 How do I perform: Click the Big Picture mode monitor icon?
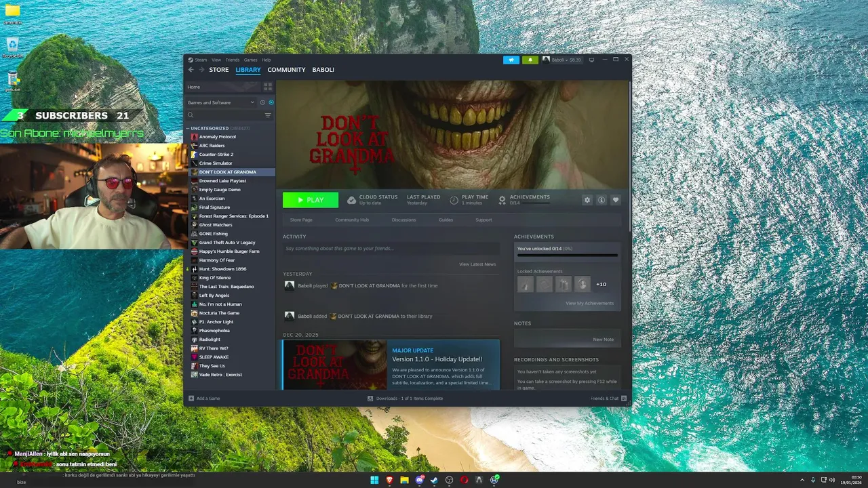591,60
